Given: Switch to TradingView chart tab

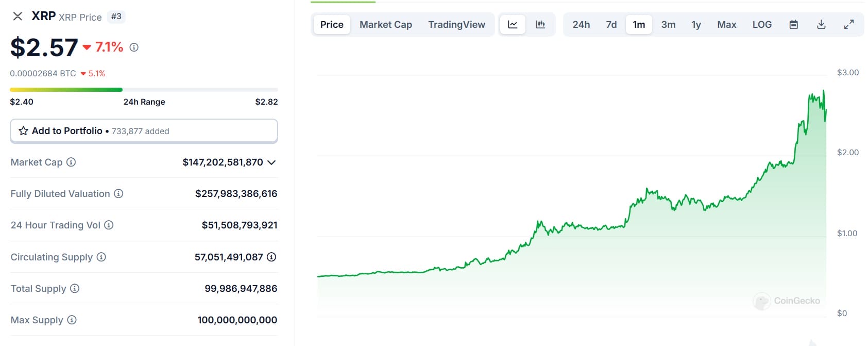Looking at the screenshot, I should pos(456,24).
